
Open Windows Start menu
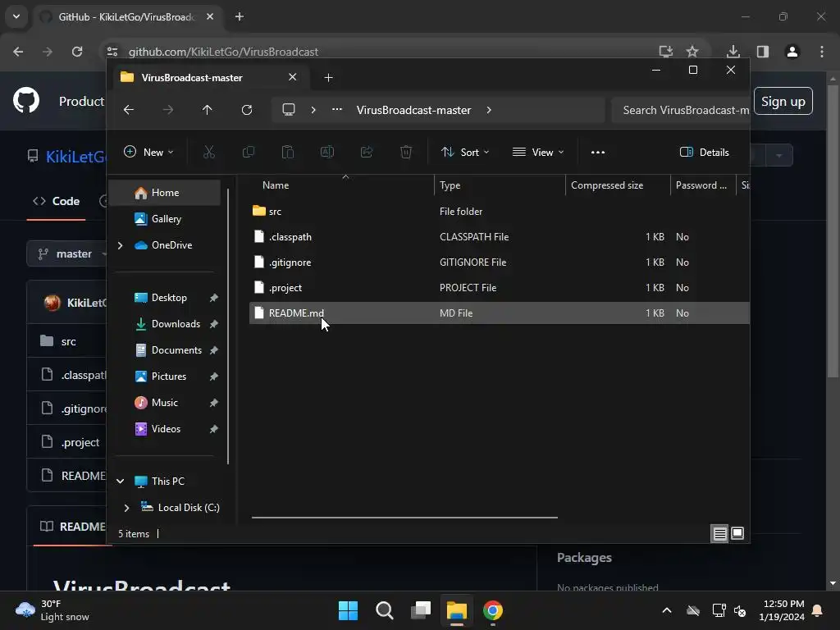click(348, 610)
